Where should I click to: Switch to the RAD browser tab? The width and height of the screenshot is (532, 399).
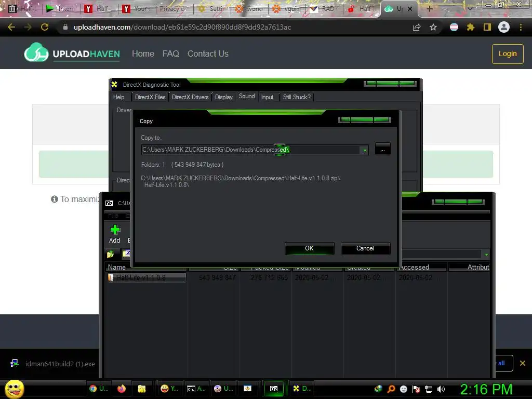[323, 9]
